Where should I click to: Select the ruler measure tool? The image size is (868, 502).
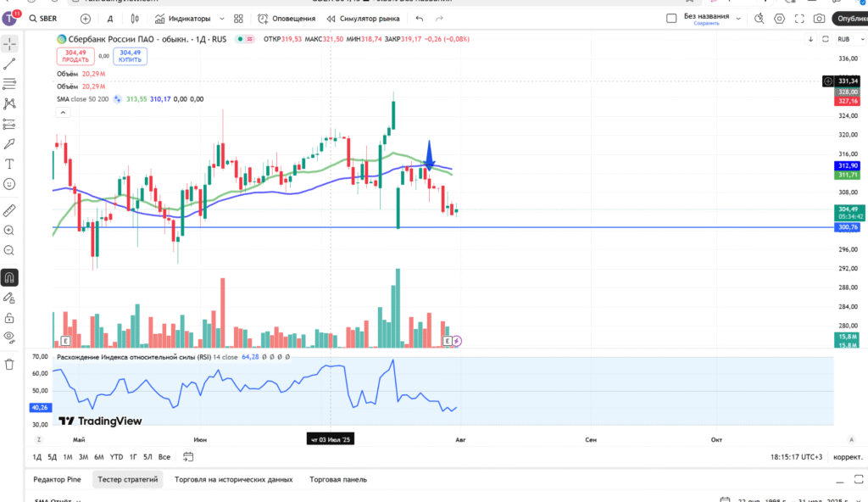click(x=9, y=210)
